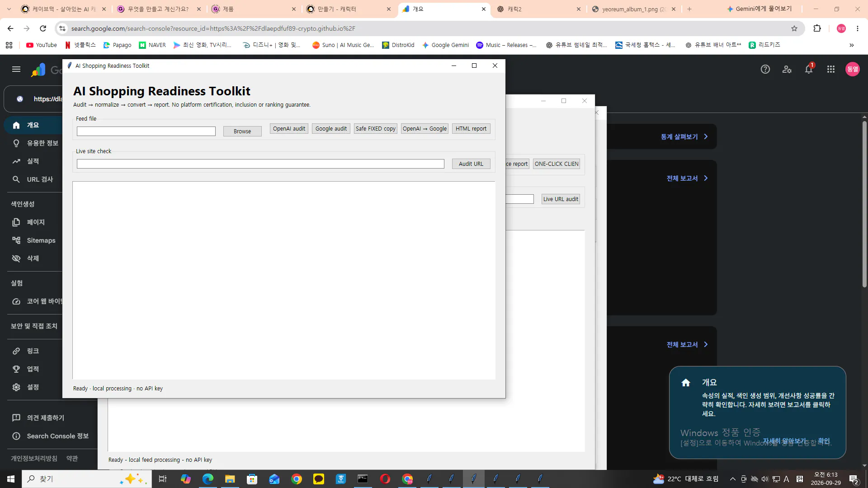The image size is (868, 488).
Task: Open a new browser tab
Action: [x=689, y=9]
